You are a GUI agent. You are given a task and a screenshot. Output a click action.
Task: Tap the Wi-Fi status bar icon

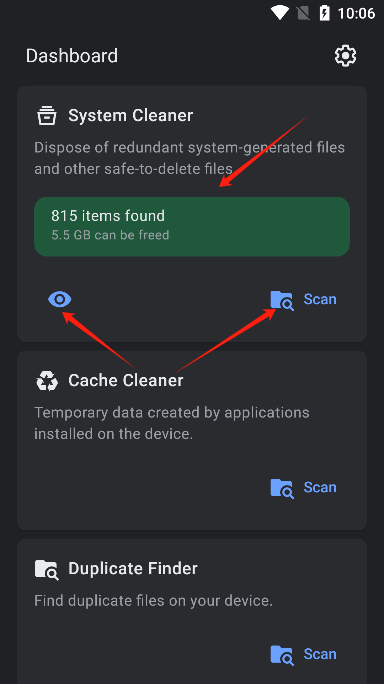click(x=279, y=13)
